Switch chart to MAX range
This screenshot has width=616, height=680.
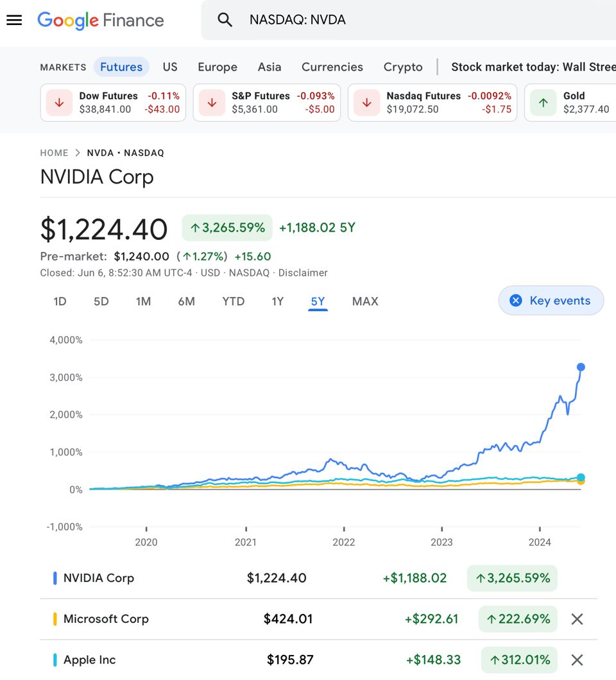tap(365, 302)
